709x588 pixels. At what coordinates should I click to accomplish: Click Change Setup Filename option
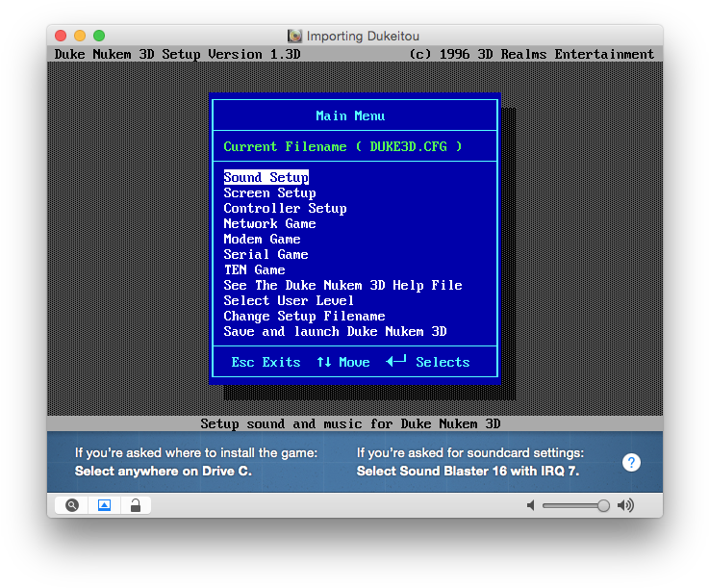(x=304, y=316)
